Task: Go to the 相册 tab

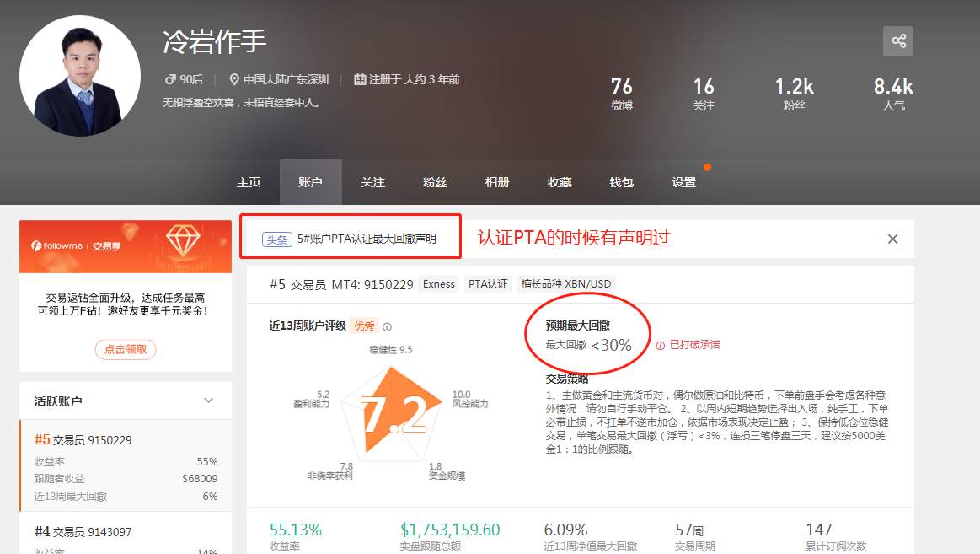Action: [x=497, y=182]
